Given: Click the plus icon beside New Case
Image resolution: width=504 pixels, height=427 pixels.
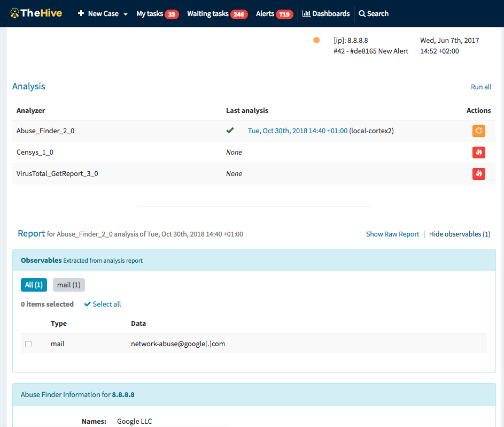Looking at the screenshot, I should (81, 13).
